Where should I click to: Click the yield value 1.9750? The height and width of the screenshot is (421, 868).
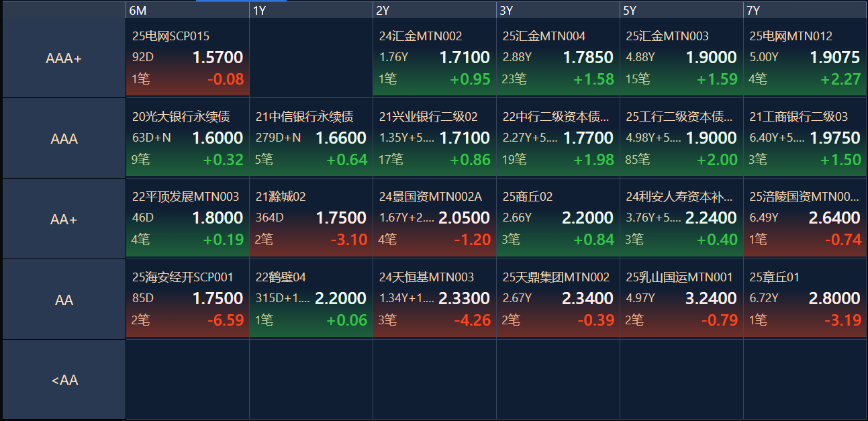pyautogui.click(x=835, y=138)
